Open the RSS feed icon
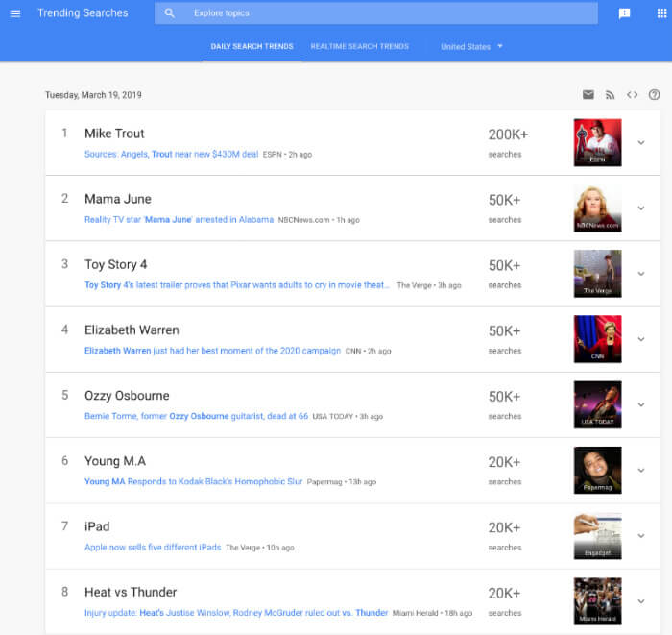This screenshot has width=672, height=635. tap(610, 95)
